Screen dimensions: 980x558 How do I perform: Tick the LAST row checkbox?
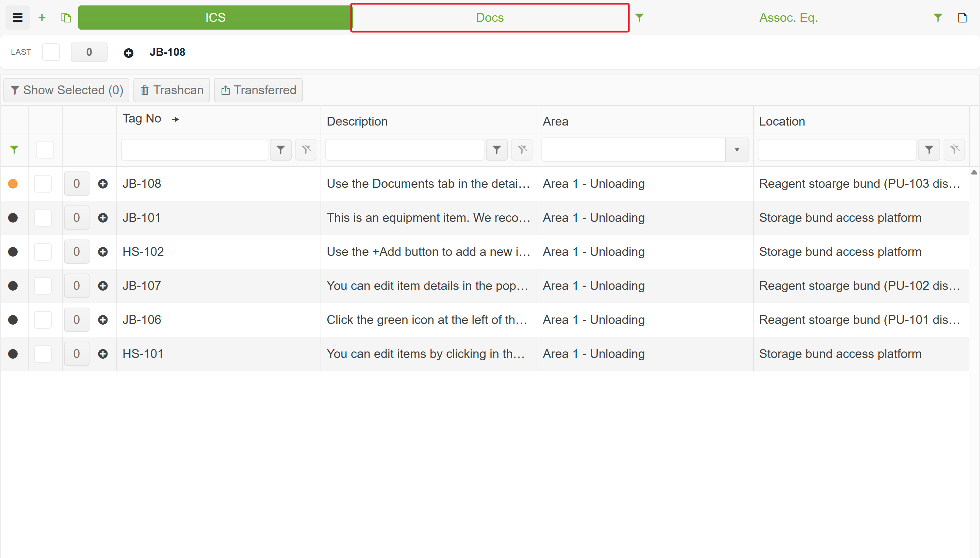point(51,52)
